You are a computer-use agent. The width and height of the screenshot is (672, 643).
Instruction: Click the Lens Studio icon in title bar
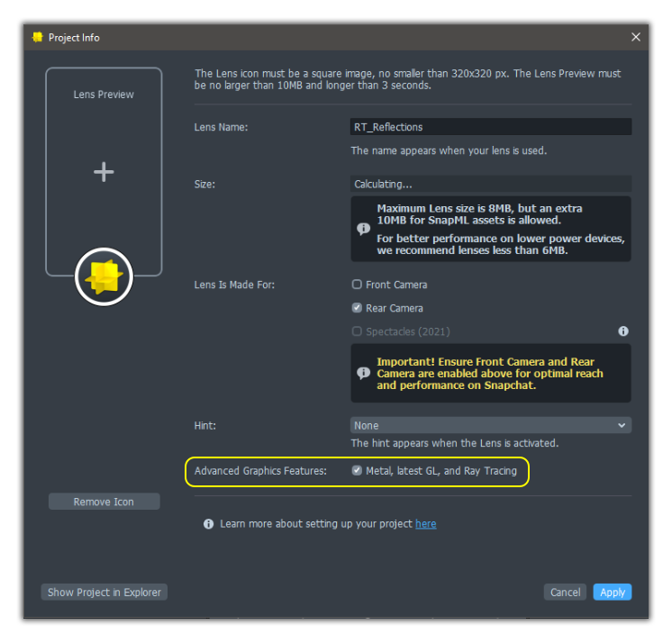38,37
